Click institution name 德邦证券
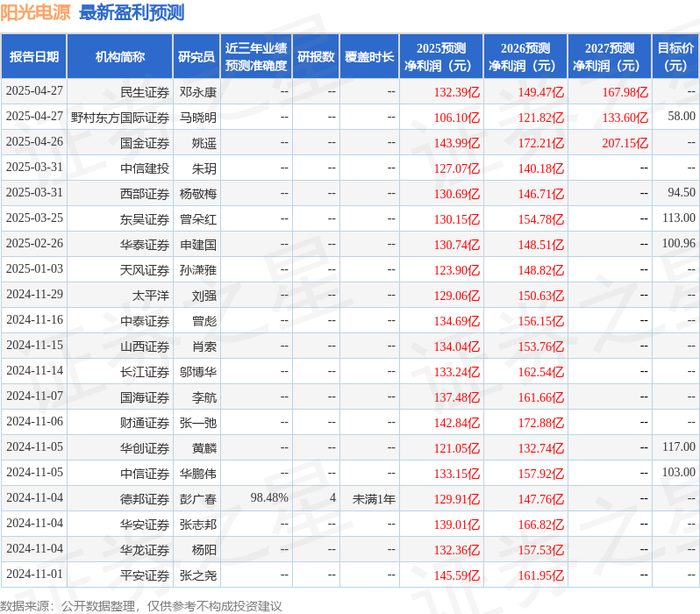 pyautogui.click(x=145, y=500)
